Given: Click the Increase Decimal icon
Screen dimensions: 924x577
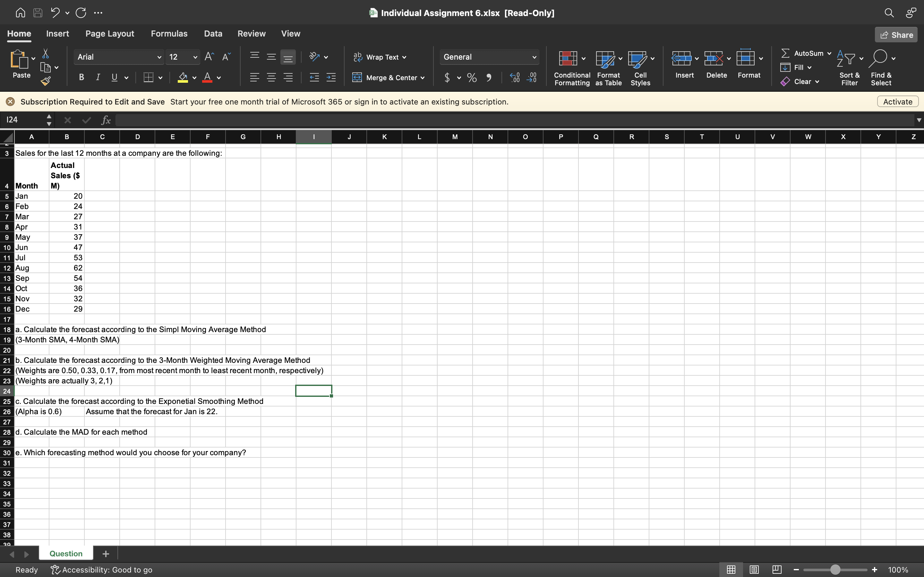Looking at the screenshot, I should [514, 78].
